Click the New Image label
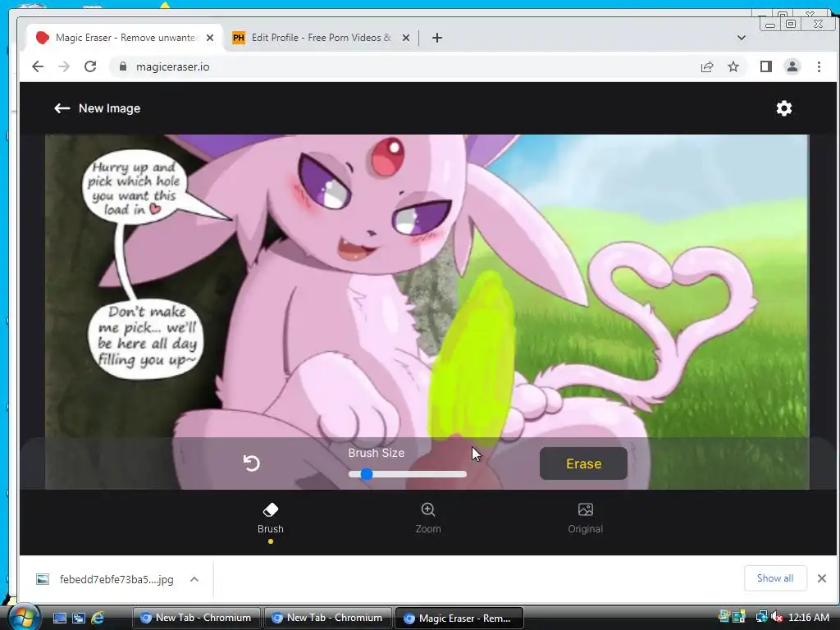This screenshot has width=840, height=630. [x=109, y=108]
